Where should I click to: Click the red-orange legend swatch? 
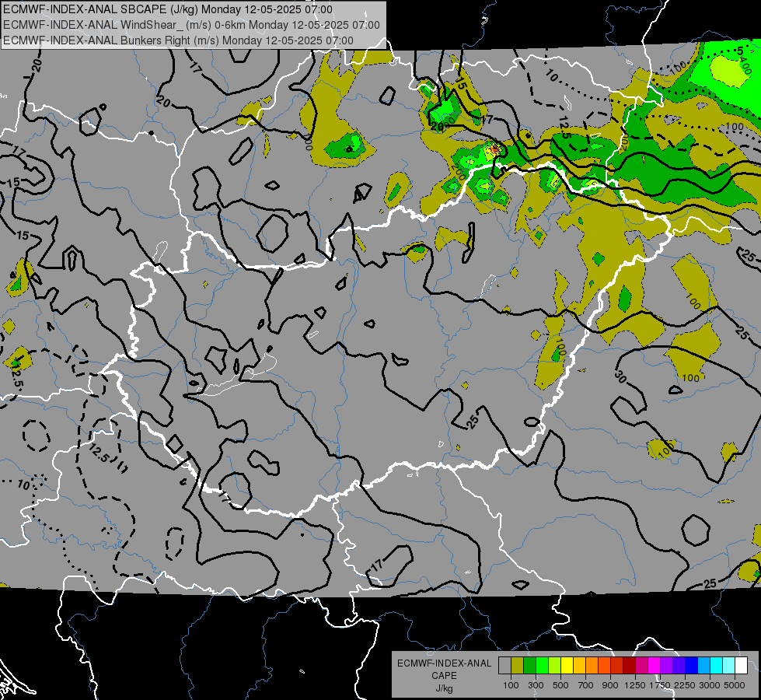coord(604,666)
